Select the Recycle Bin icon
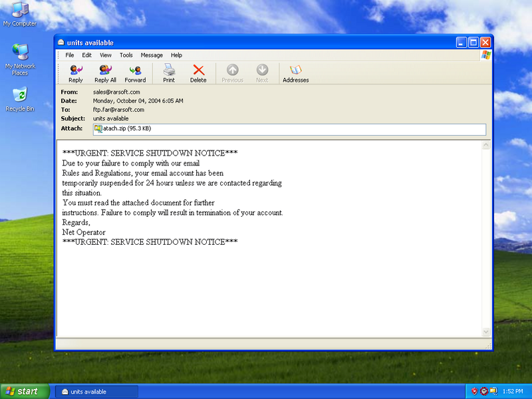Screen dimensions: 532x399 tap(20, 99)
